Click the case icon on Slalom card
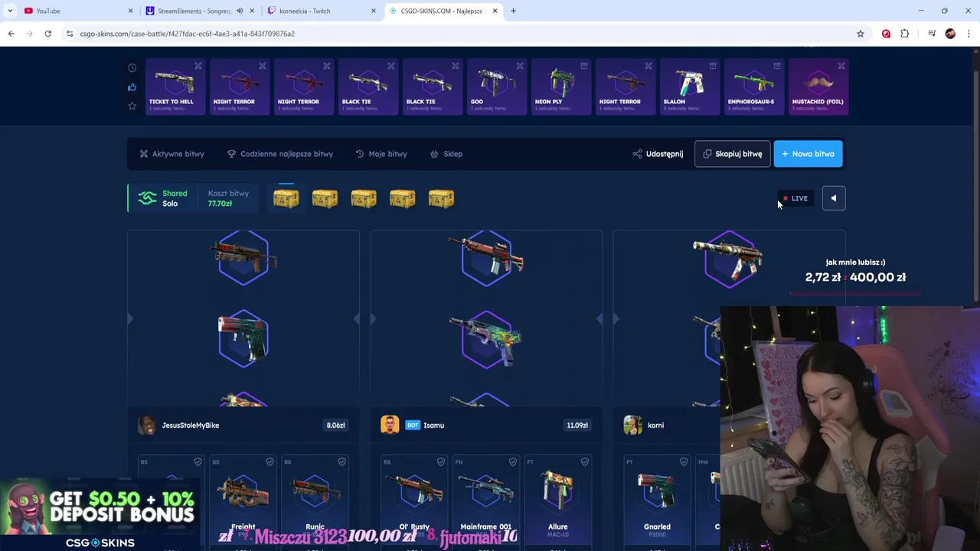The image size is (980, 551). 713,66
